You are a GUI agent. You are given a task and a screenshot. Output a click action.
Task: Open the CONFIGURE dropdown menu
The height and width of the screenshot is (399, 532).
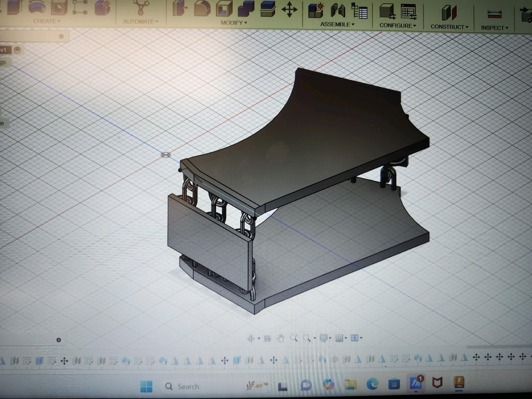coord(397,26)
